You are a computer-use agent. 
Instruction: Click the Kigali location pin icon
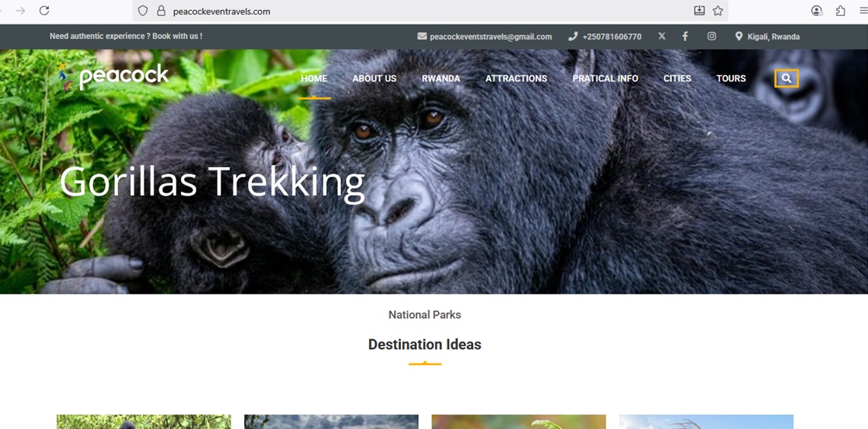(x=739, y=37)
